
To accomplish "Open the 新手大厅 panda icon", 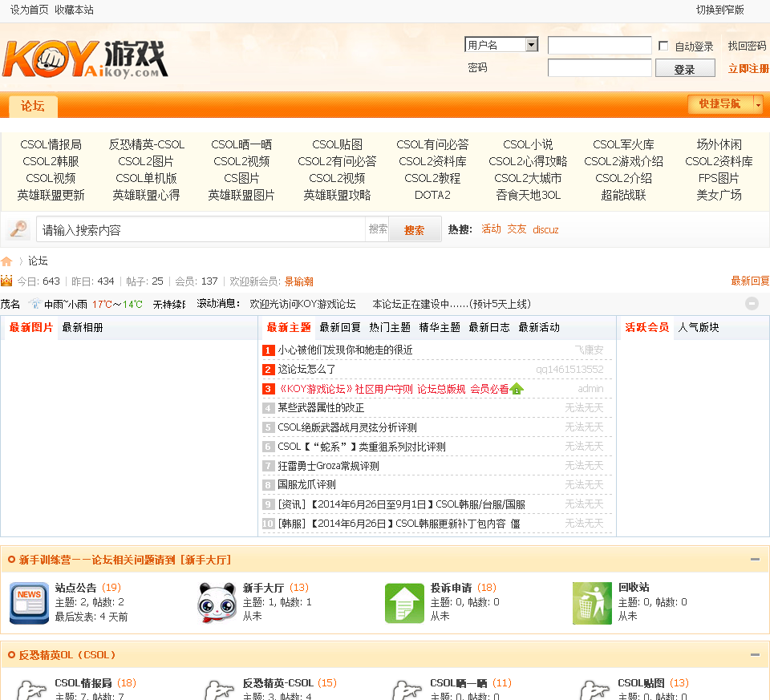I will [x=217, y=603].
